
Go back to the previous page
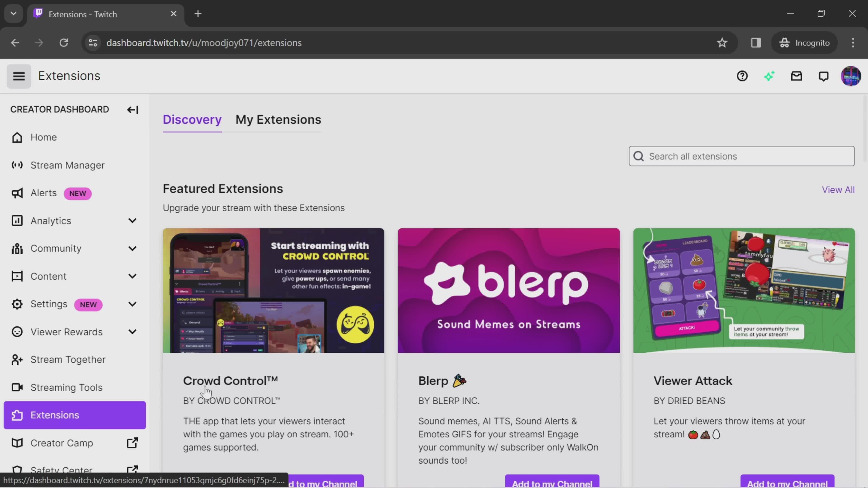tap(15, 43)
